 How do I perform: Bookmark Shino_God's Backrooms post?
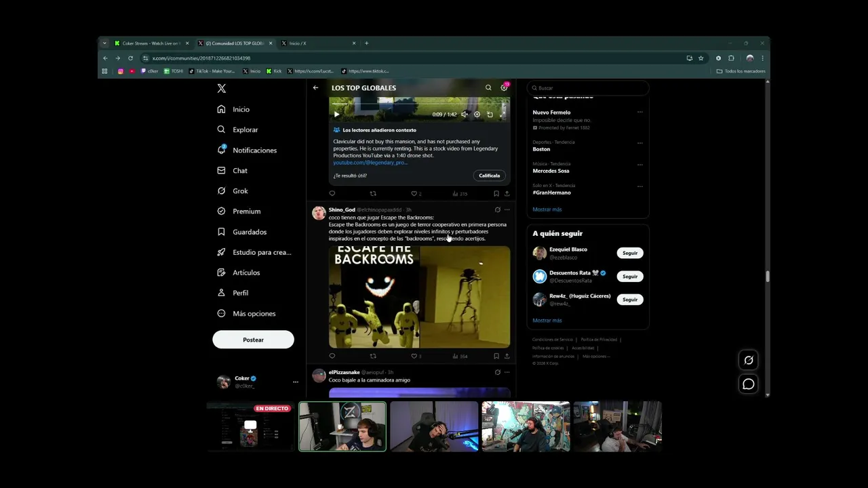coord(496,356)
